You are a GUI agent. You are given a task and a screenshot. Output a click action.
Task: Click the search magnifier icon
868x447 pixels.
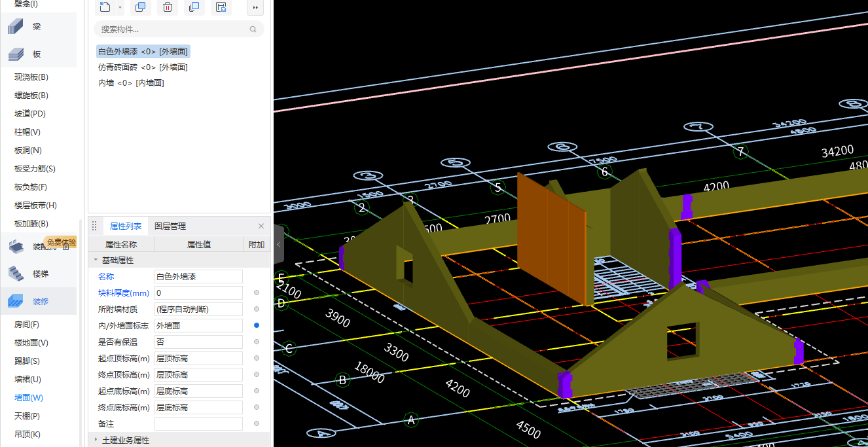[253, 29]
